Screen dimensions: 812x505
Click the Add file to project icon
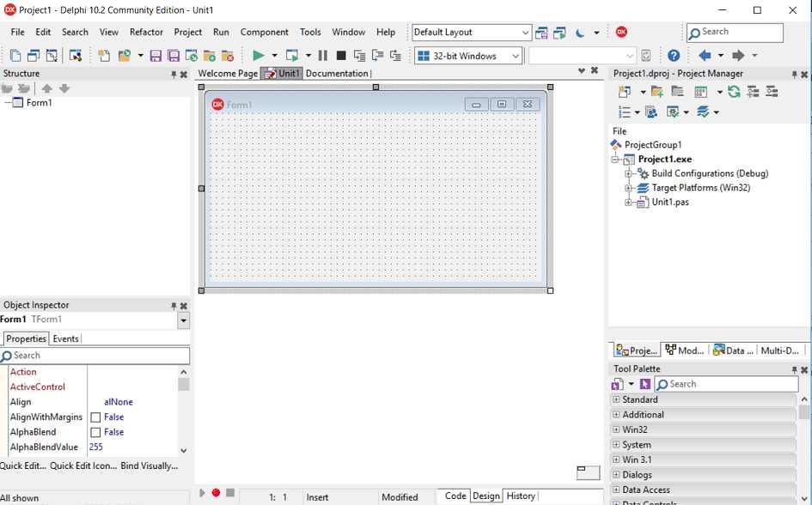pyautogui.click(x=210, y=55)
